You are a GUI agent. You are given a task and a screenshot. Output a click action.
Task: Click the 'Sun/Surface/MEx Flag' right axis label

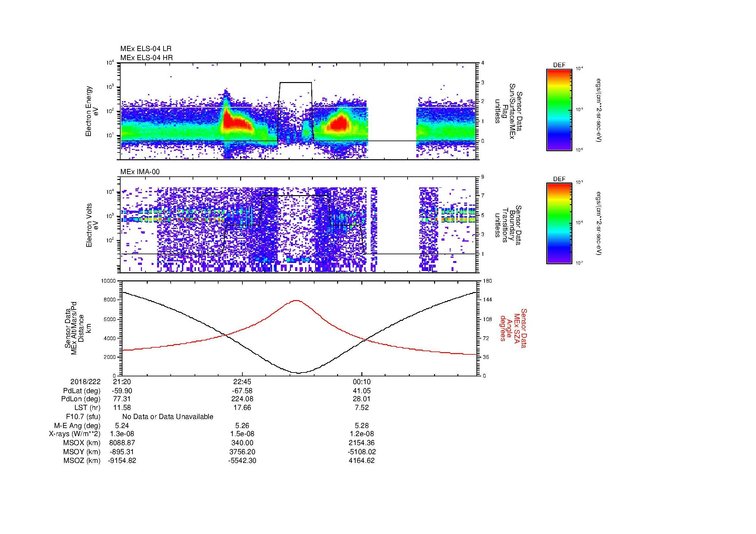tap(509, 111)
